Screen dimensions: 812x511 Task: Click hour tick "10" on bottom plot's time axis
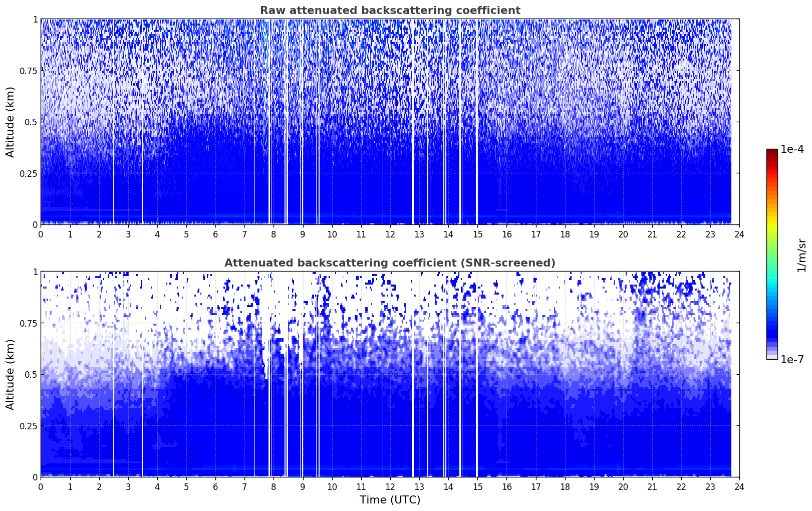pyautogui.click(x=332, y=486)
